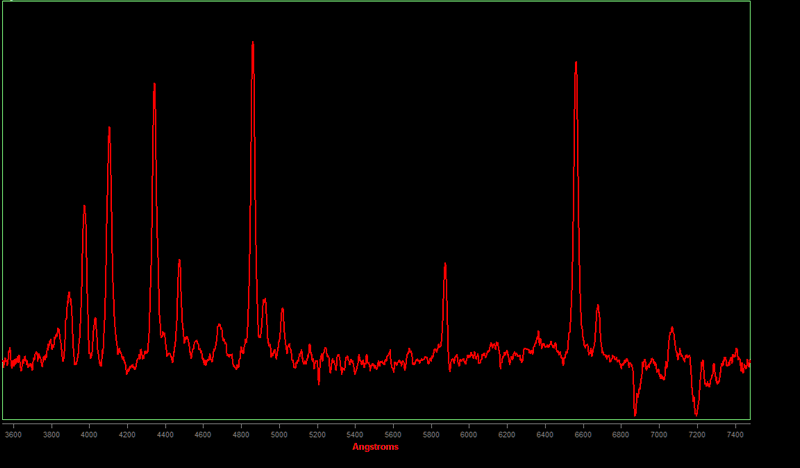Click the 4000 tick label on axis

89,435
